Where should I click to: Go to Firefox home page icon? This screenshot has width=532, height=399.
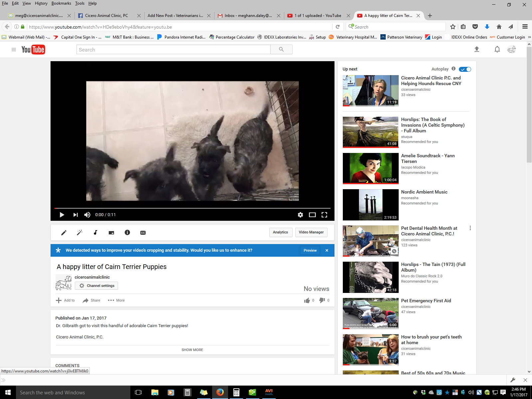pyautogui.click(x=499, y=27)
